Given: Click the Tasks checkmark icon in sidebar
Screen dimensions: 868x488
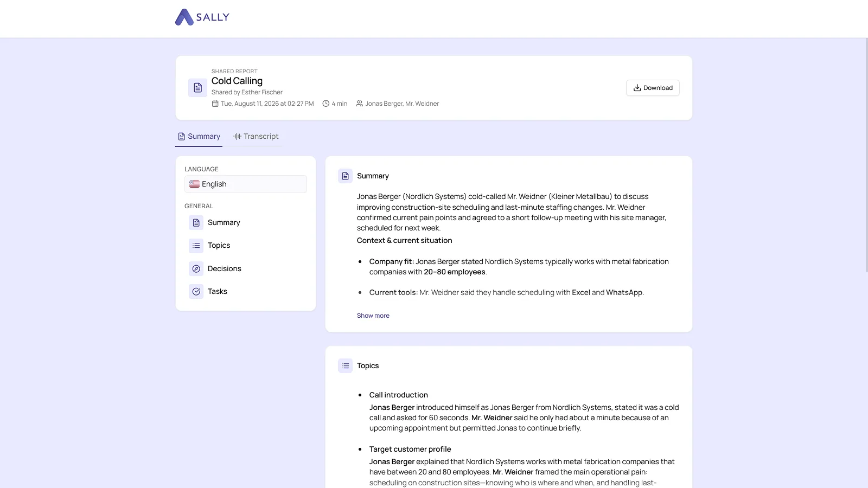Looking at the screenshot, I should (196, 292).
